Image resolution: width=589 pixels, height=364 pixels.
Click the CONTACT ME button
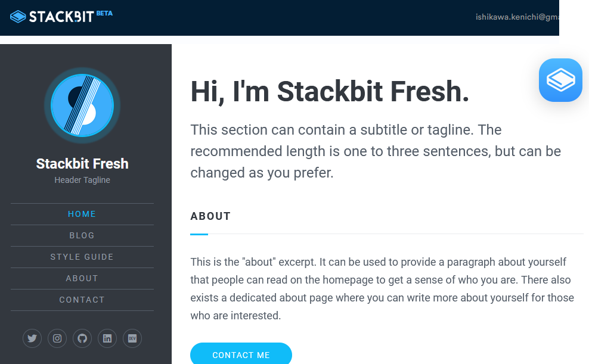(x=241, y=353)
